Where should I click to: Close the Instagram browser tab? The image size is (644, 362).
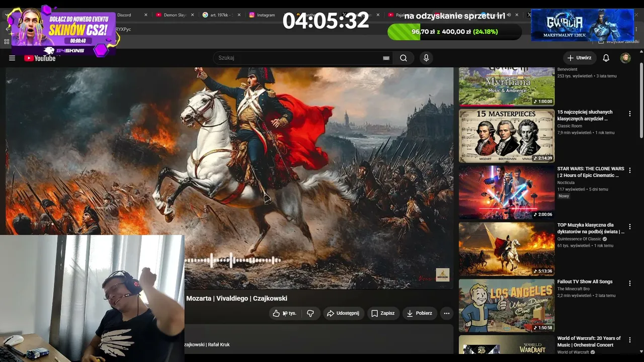[x=285, y=15]
